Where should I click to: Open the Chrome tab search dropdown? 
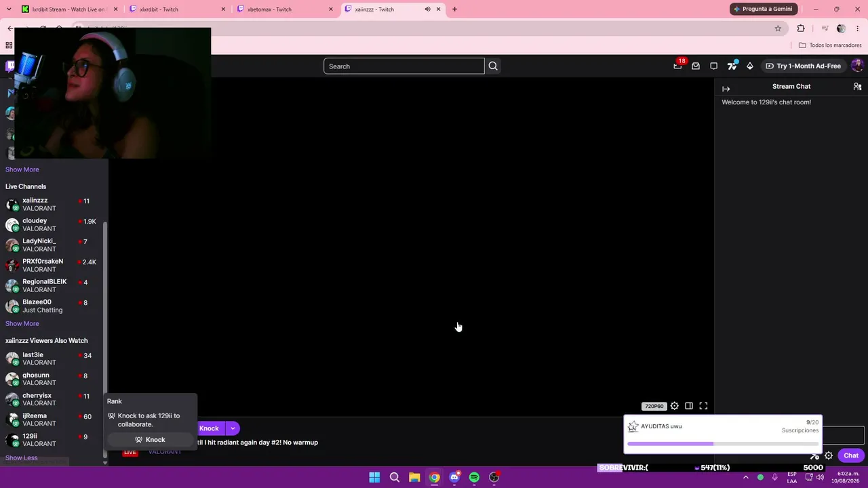click(x=8, y=9)
